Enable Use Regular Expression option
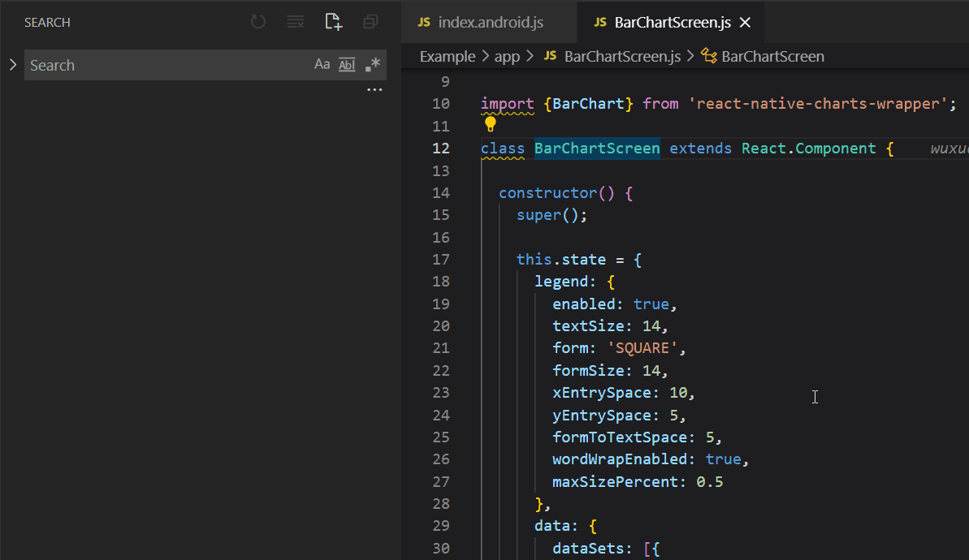Image resolution: width=969 pixels, height=560 pixels. point(371,63)
